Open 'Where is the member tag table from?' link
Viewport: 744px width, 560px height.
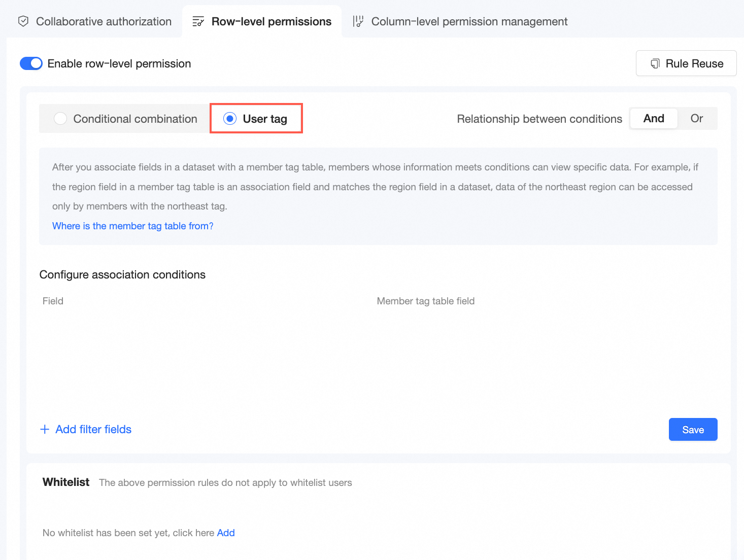133,226
